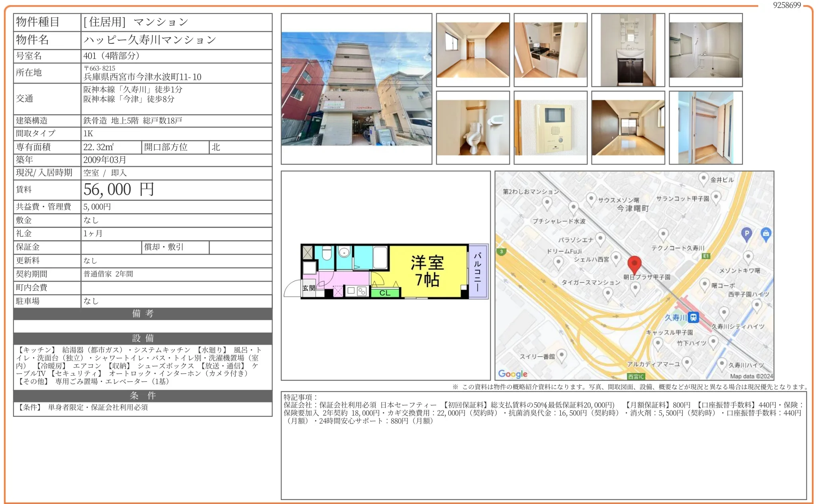This screenshot has width=819, height=504.
Task: Click the map pin for 竹下ハイツ
Action: pos(714,341)
